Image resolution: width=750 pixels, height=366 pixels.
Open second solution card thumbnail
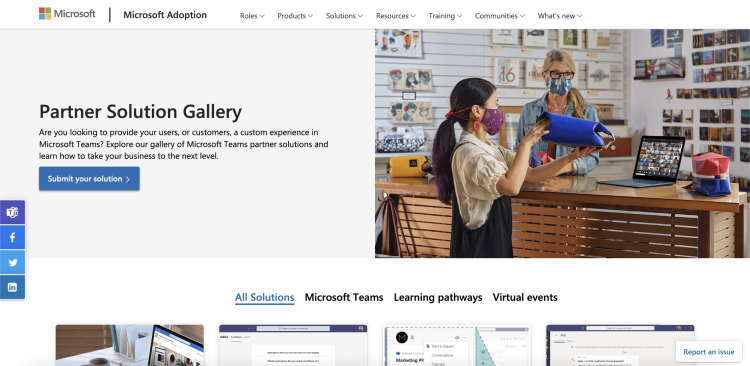(x=293, y=345)
